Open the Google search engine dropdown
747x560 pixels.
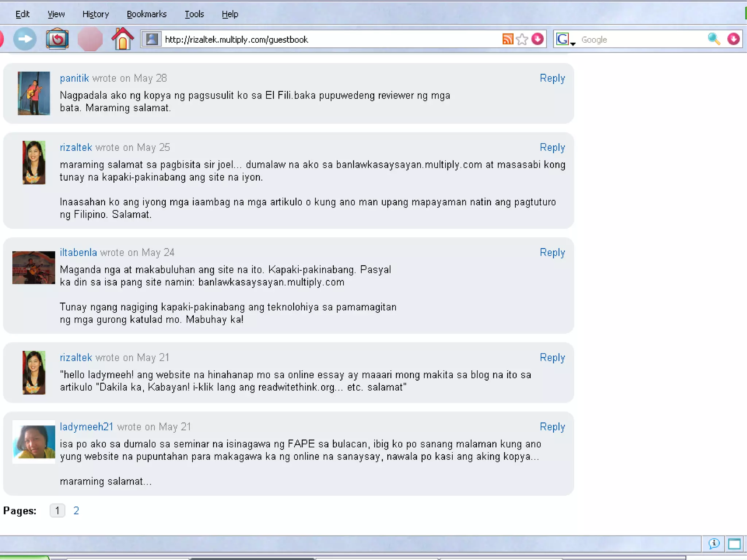pyautogui.click(x=565, y=39)
